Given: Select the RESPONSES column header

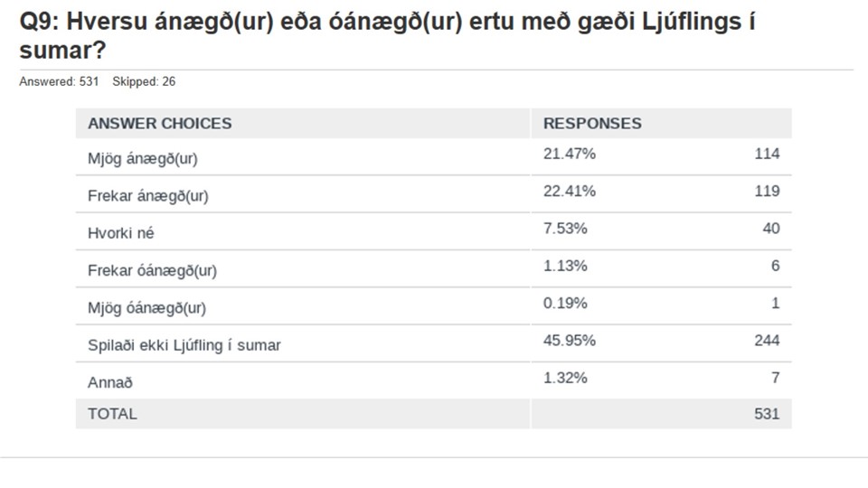Looking at the screenshot, I should tap(592, 124).
